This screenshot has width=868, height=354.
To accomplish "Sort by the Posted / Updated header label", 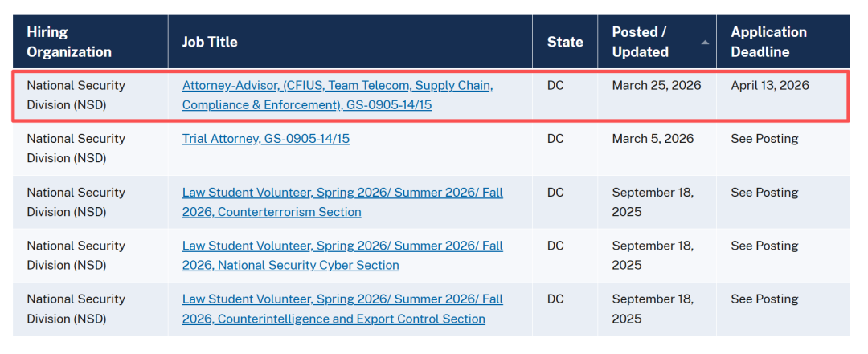I will click(x=640, y=42).
